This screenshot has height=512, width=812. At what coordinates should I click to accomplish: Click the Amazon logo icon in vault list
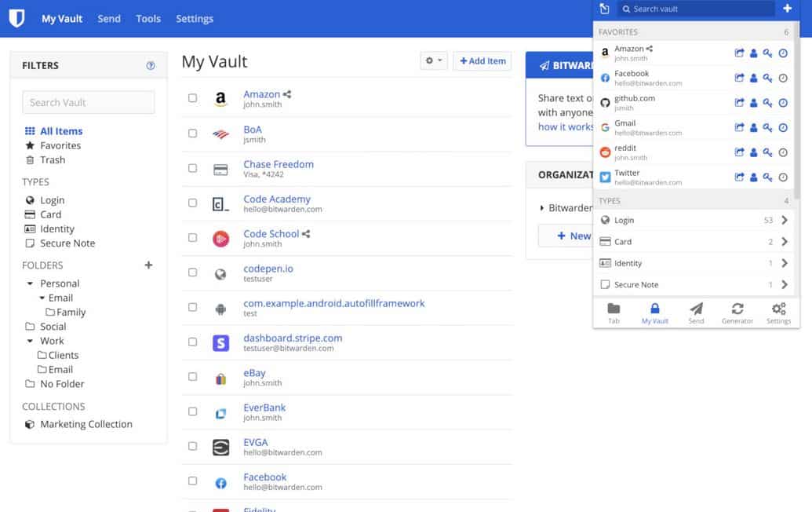coord(220,98)
